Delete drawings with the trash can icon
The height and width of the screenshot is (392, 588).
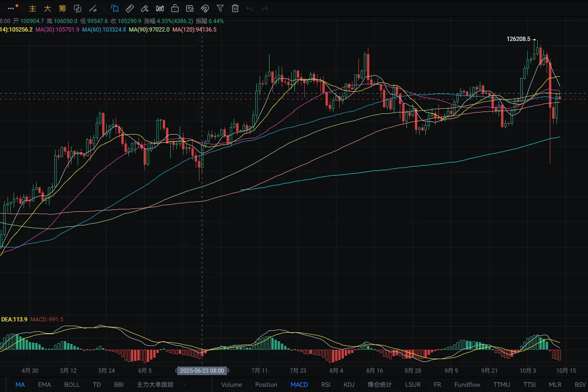click(235, 8)
